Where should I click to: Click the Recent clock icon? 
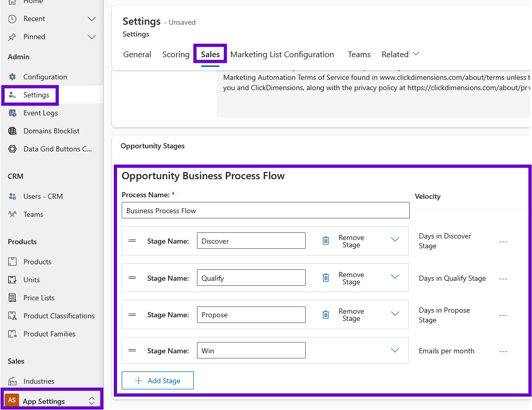coord(12,19)
